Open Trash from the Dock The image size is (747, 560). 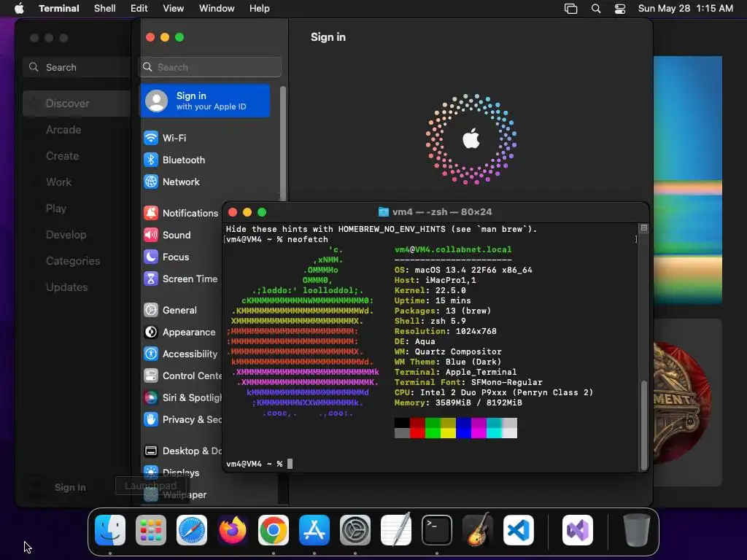(x=636, y=530)
